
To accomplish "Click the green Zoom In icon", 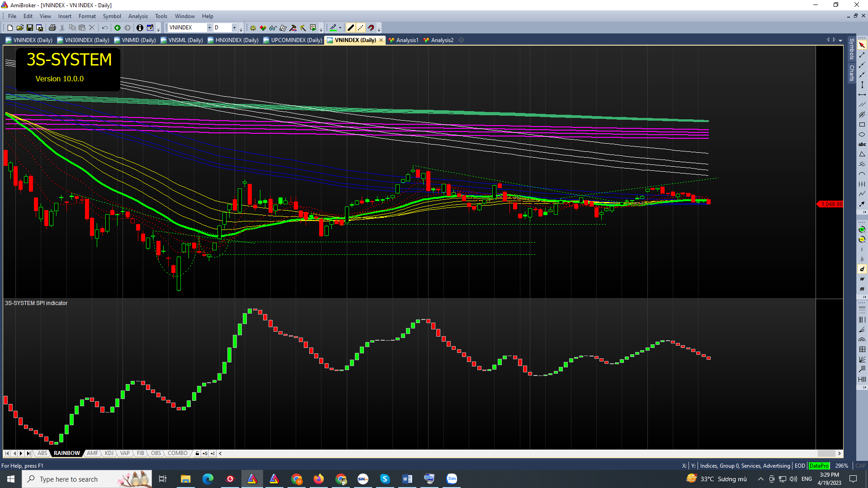I will coord(862,230).
